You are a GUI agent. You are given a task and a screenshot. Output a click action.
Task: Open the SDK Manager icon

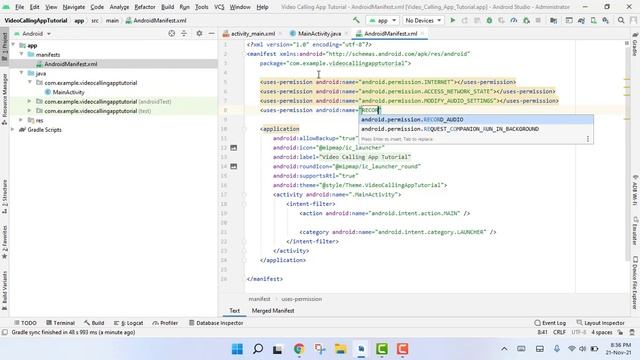point(606,20)
